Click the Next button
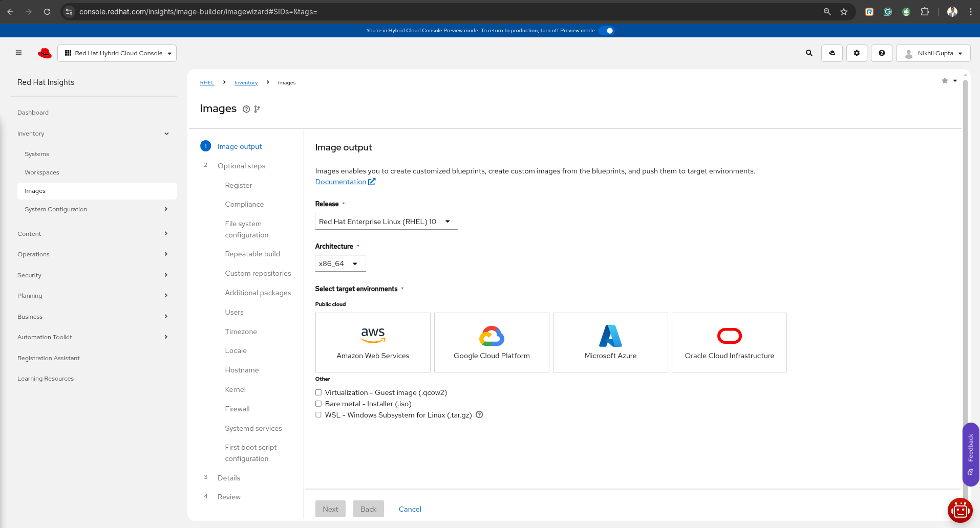Viewport: 980px width, 528px height. (330, 509)
